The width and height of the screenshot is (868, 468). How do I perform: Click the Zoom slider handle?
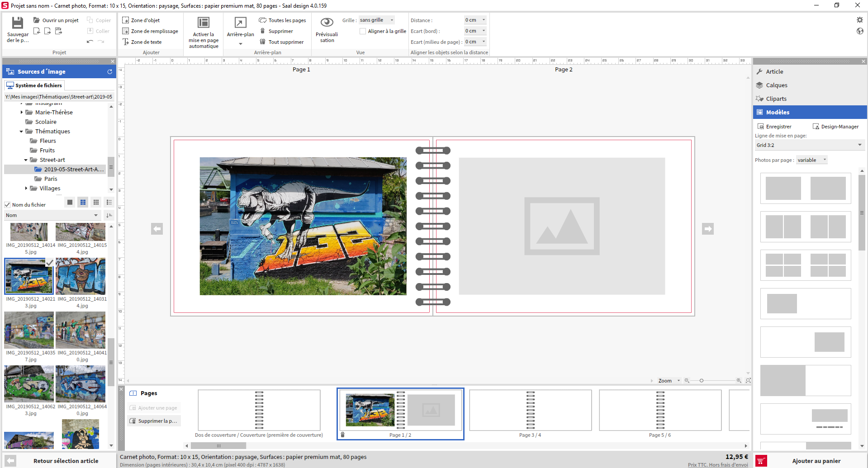coord(702,381)
